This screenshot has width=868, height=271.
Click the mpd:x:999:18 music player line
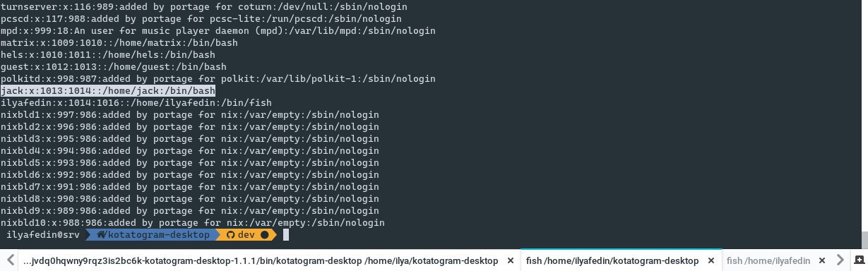[x=218, y=31]
